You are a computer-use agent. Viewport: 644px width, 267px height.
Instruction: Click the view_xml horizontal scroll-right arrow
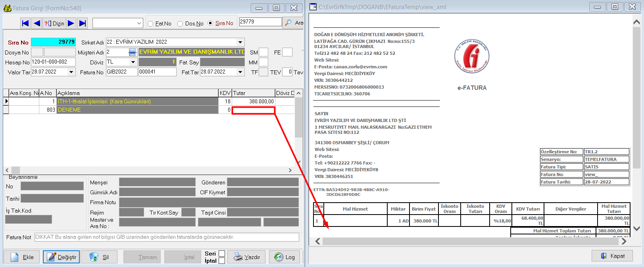coord(624,241)
